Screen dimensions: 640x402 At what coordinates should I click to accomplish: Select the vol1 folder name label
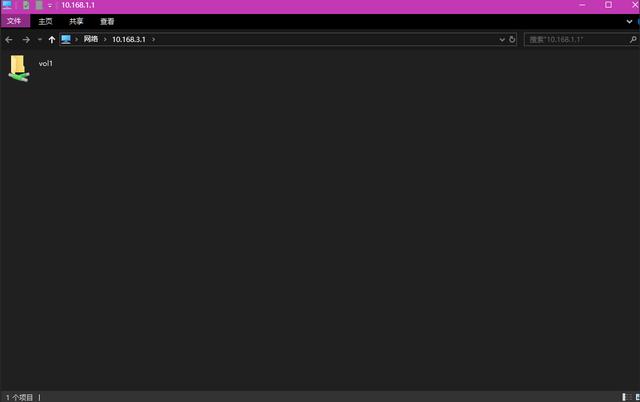[x=45, y=63]
